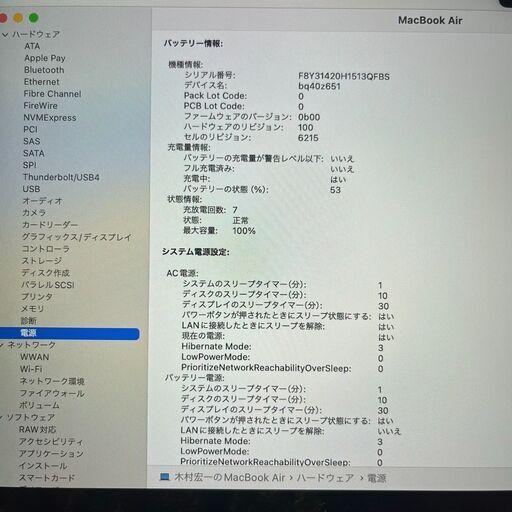Select アクセシビリティ entry
512x512 pixels.
click(51, 442)
